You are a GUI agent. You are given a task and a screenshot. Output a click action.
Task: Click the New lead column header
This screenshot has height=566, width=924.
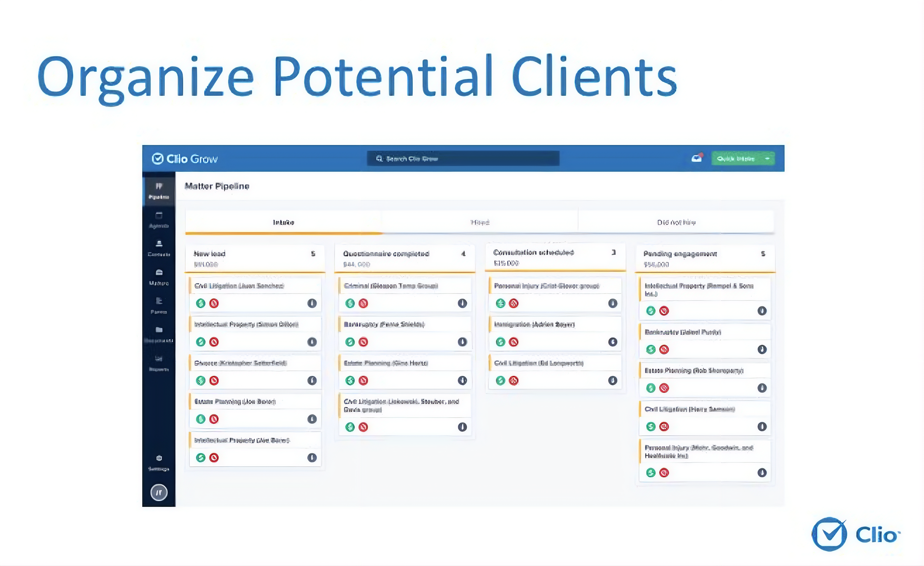[255, 258]
